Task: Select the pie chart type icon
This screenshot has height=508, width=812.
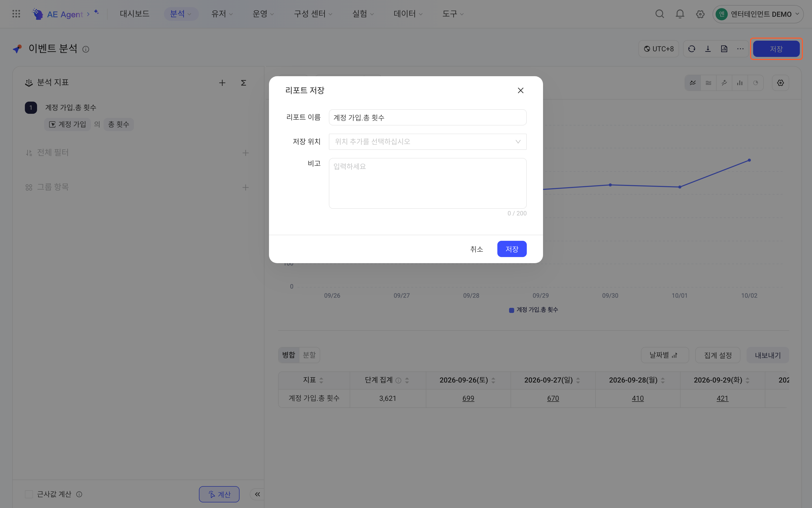Action: point(755,83)
